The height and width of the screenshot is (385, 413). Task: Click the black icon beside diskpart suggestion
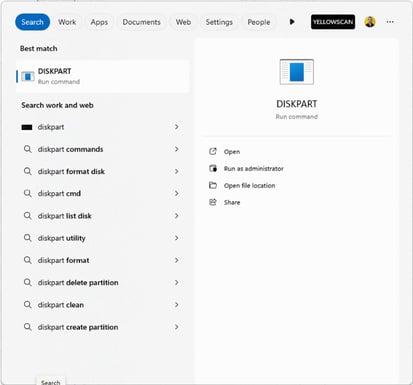pyautogui.click(x=27, y=127)
